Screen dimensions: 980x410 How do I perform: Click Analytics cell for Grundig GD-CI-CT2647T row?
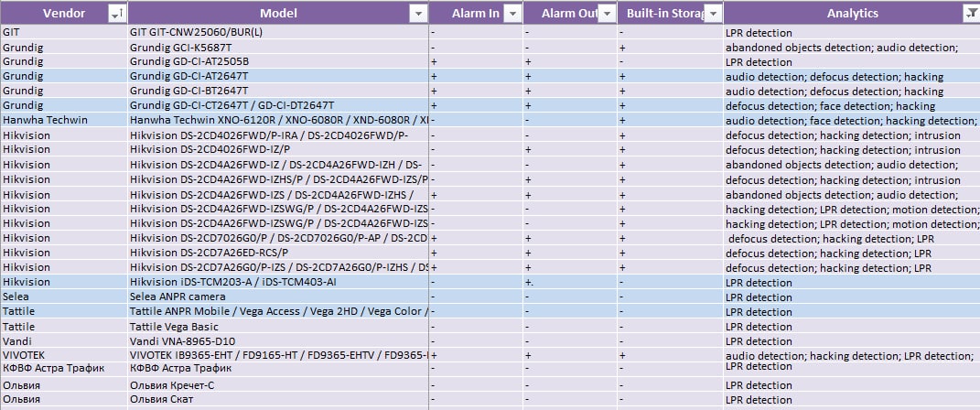pyautogui.click(x=852, y=105)
